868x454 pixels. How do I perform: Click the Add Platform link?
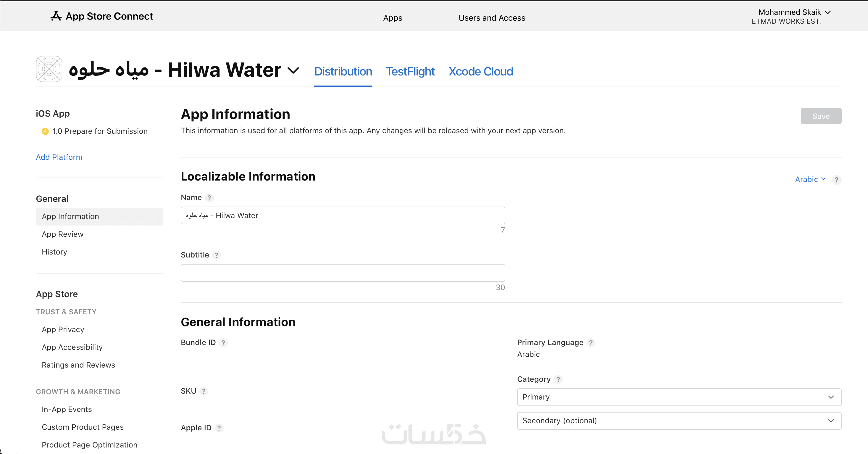(59, 157)
